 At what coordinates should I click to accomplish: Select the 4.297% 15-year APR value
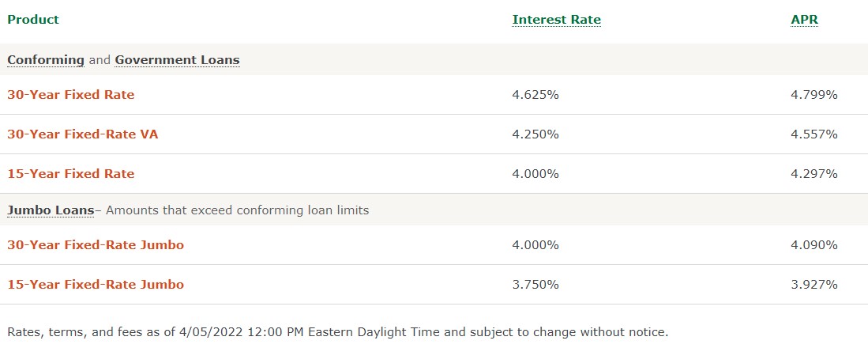coord(814,173)
